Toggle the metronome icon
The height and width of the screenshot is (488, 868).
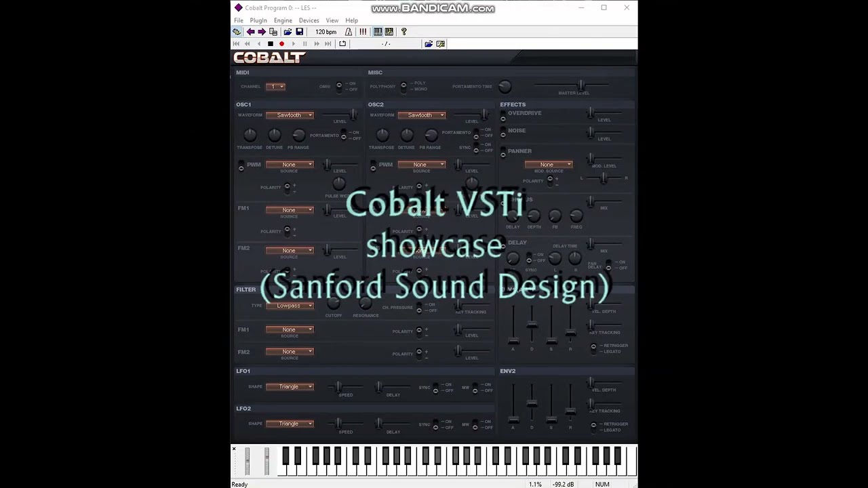pyautogui.click(x=349, y=32)
